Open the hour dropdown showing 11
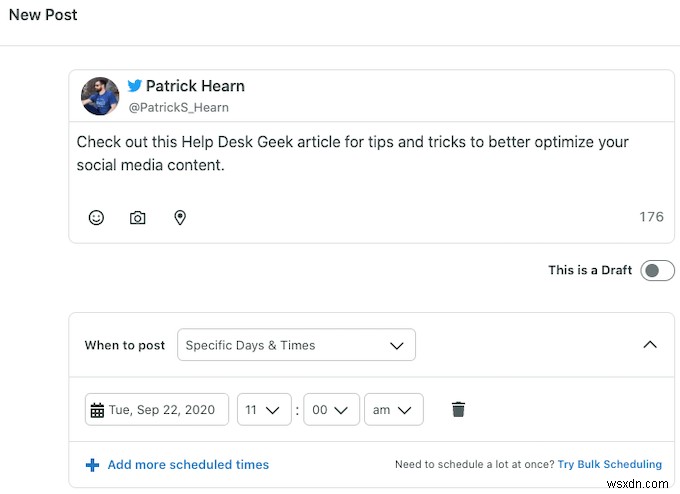Image resolution: width=680 pixels, height=494 pixels. coord(264,409)
